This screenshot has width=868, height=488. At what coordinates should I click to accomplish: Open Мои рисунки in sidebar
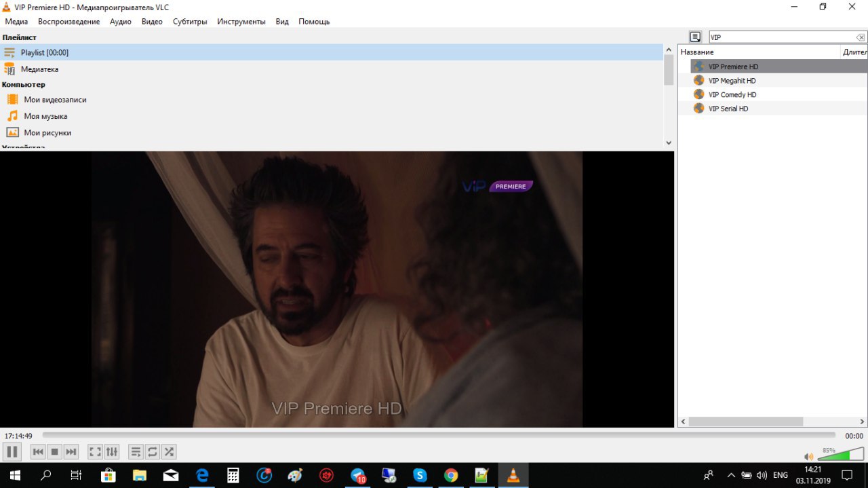pos(332,133)
